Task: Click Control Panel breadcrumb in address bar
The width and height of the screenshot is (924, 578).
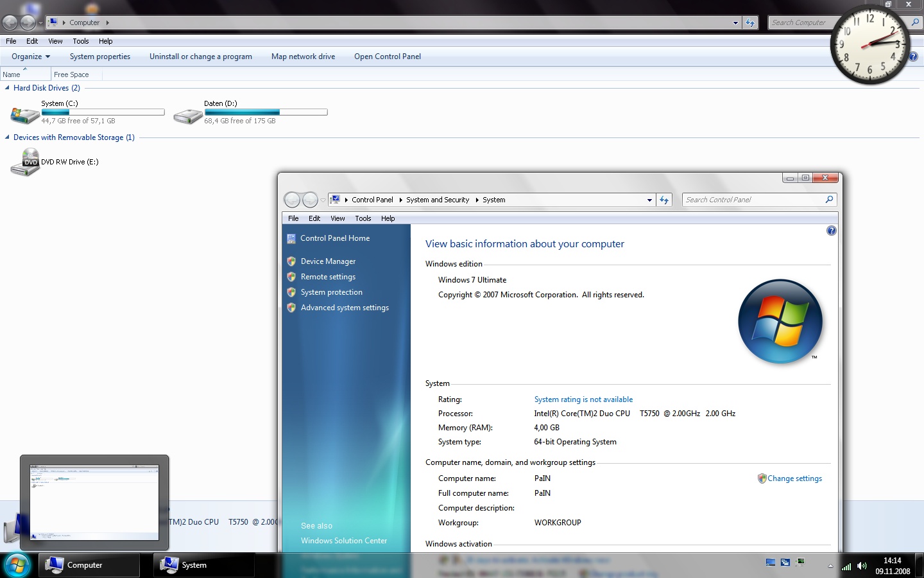Action: pyautogui.click(x=372, y=200)
